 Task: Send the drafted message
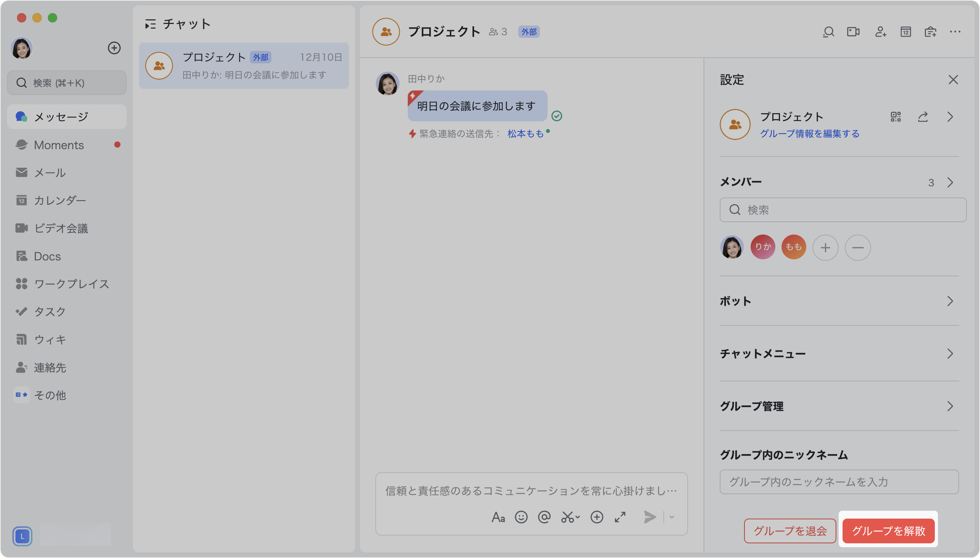[650, 517]
